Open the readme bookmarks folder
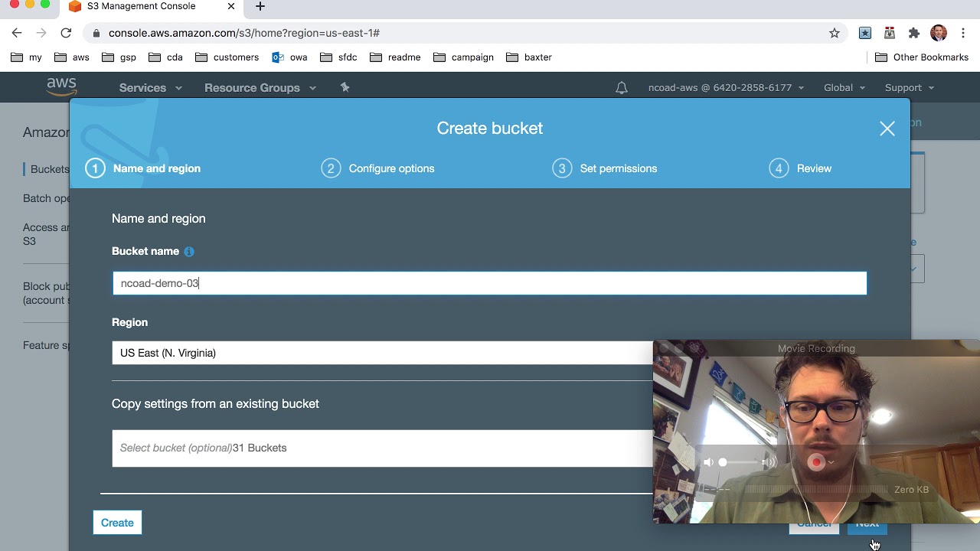Image resolution: width=980 pixels, height=551 pixels. 395,57
